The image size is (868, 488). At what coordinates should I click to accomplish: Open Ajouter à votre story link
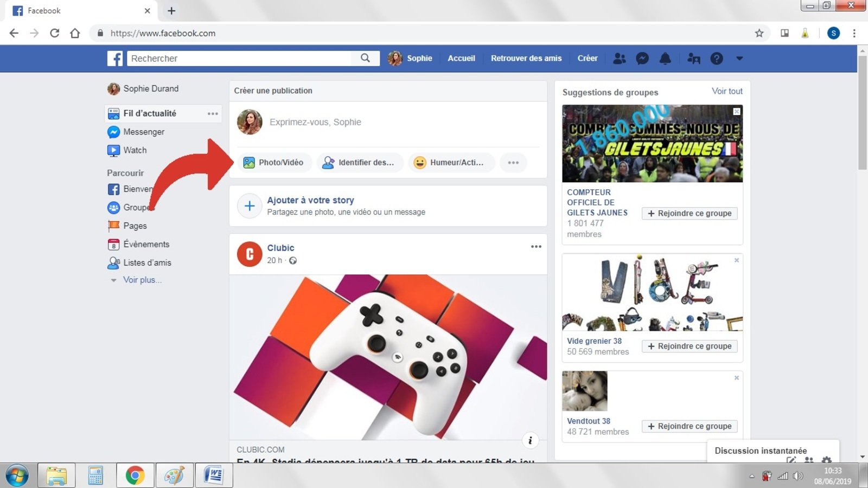click(310, 200)
